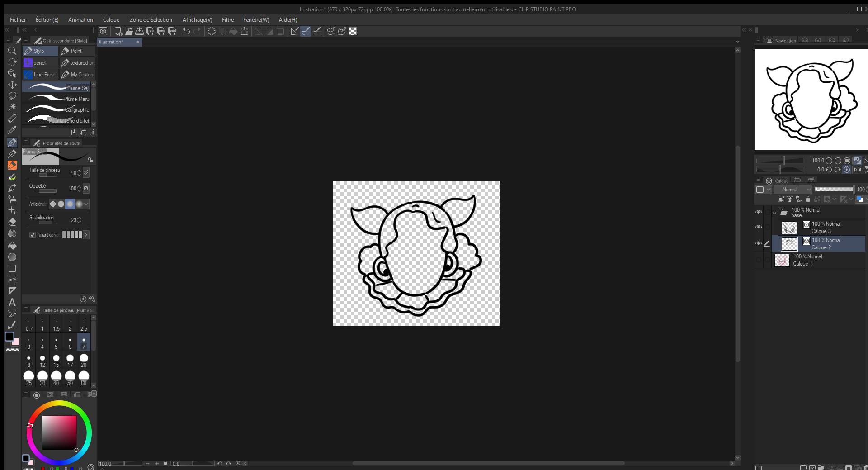Select the Eyedropper tool
Image resolution: width=868 pixels, height=470 pixels.
point(12,130)
